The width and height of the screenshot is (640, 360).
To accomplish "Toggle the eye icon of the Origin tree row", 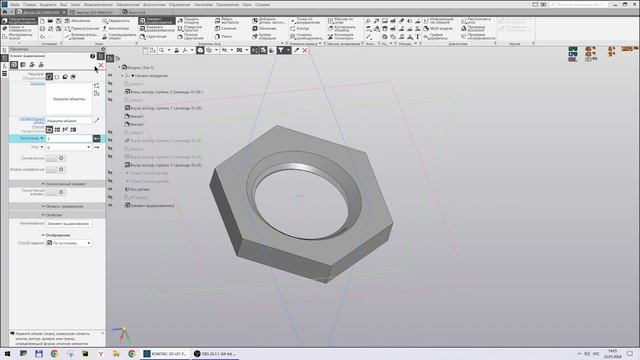I will click(110, 76).
